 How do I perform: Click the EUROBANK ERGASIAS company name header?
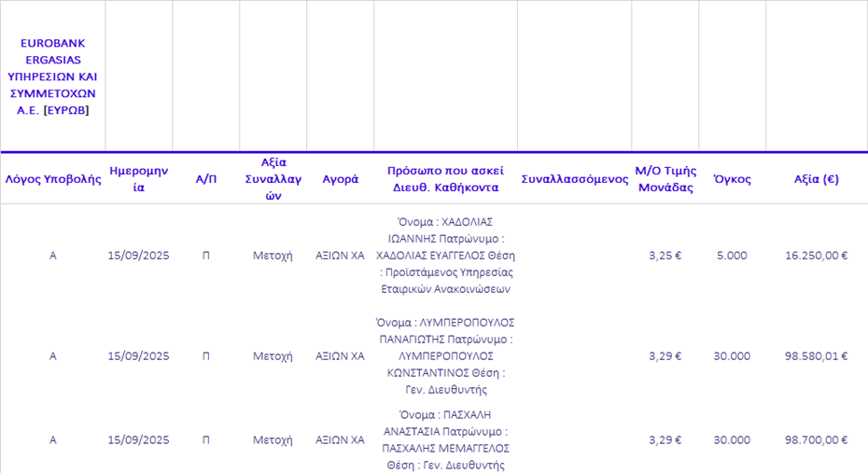pos(52,77)
